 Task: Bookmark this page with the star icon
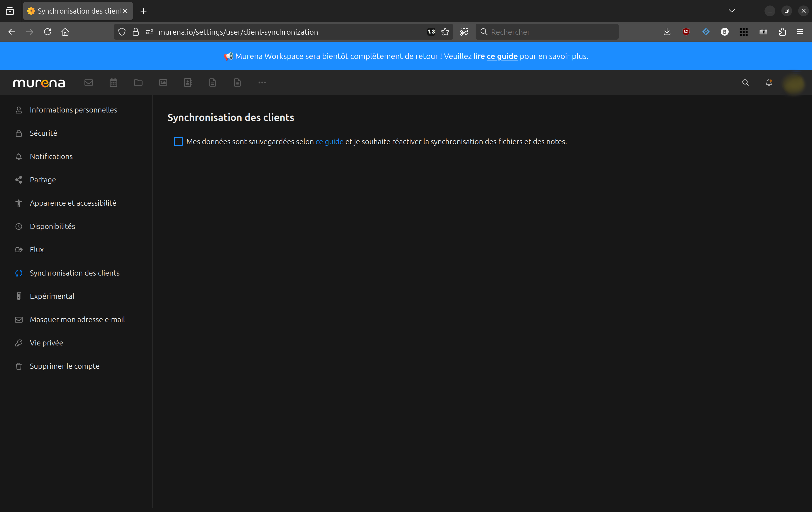click(445, 32)
